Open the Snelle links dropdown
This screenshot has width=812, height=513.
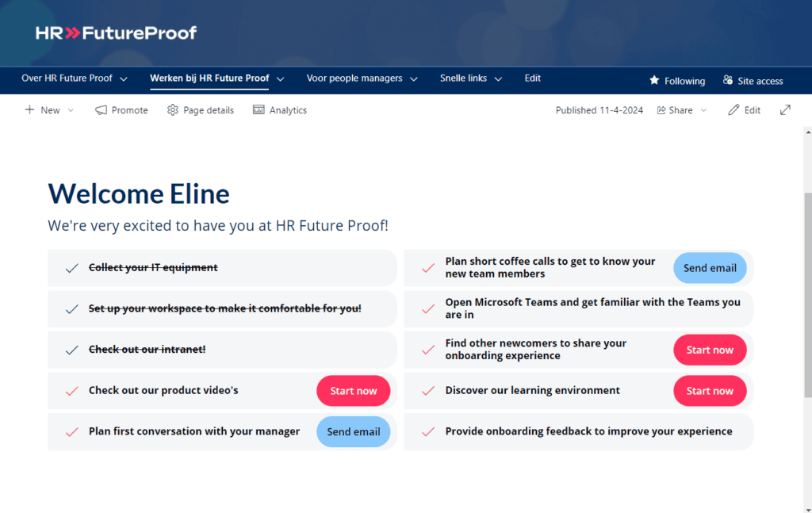(x=464, y=78)
